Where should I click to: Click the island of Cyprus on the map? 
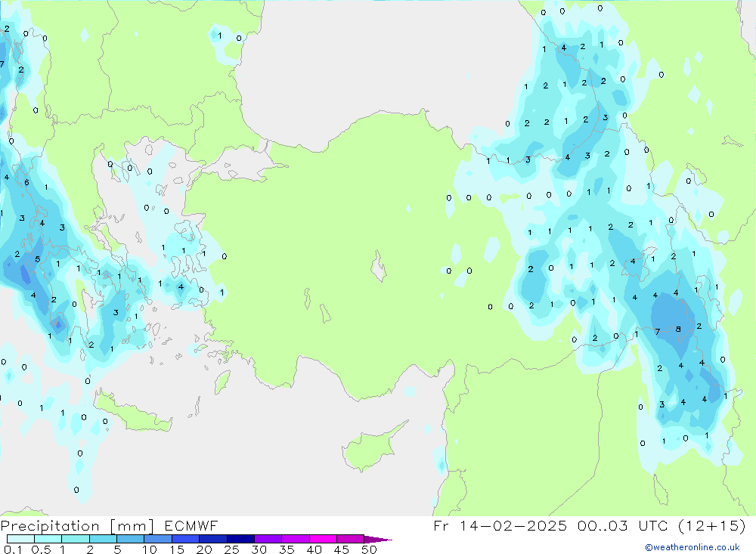coord(370,450)
